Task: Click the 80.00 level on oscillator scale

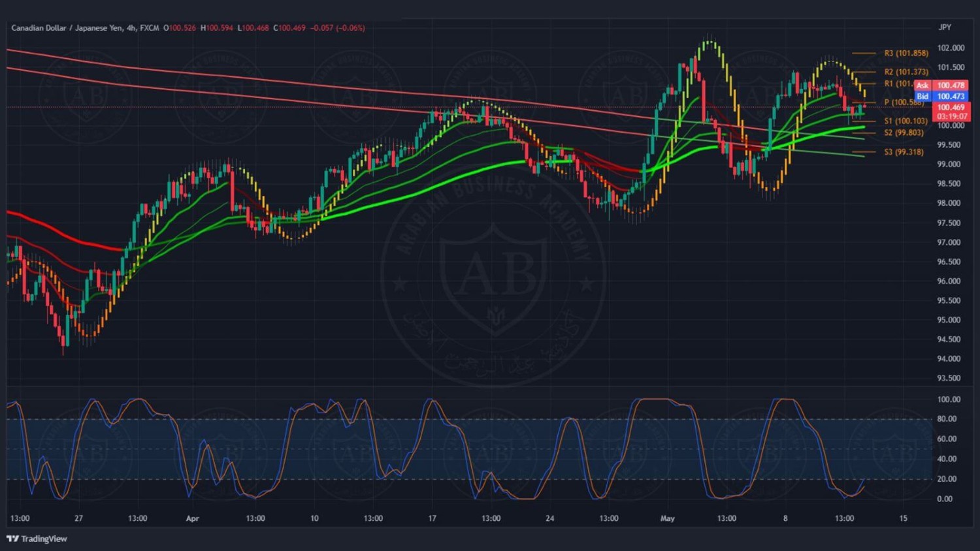Action: 947,419
